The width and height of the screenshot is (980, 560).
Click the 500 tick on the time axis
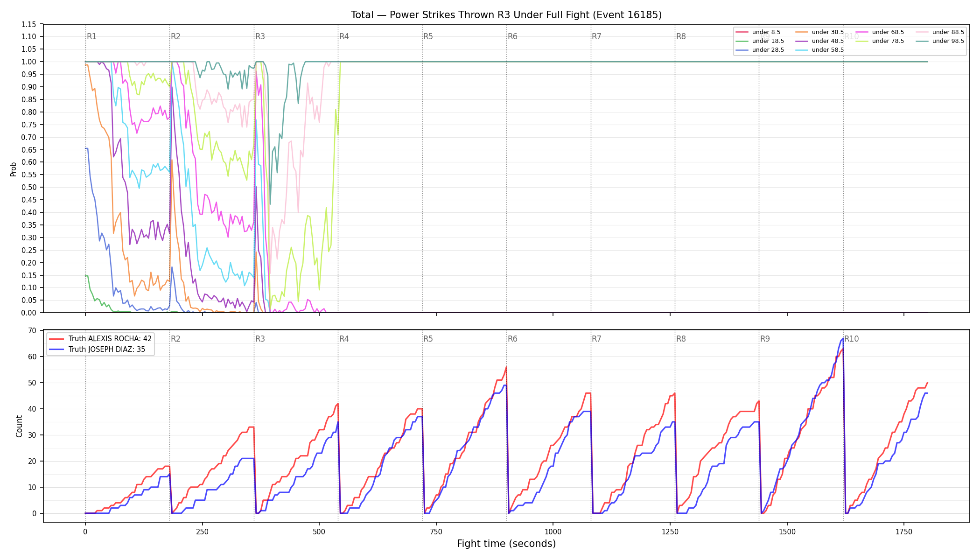click(x=319, y=532)
